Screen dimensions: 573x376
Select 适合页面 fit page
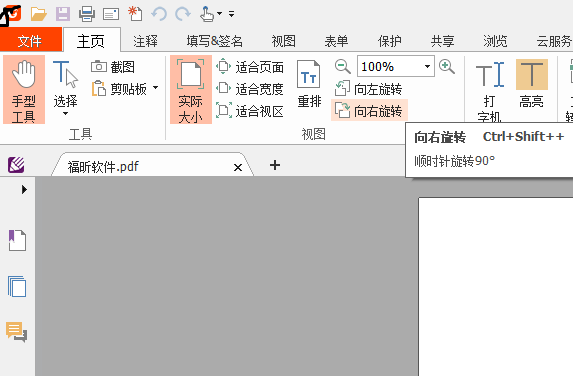[x=250, y=67]
